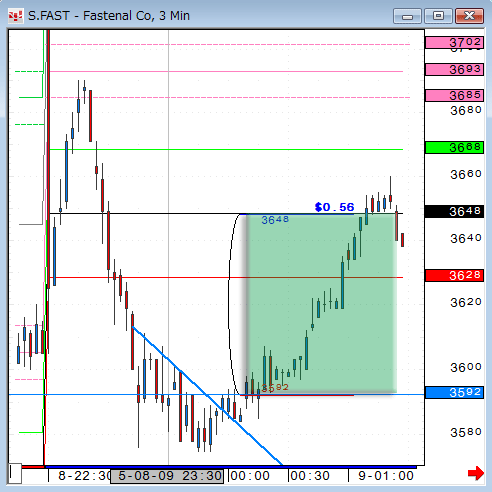Select the pink 3702 price label

[x=454, y=43]
